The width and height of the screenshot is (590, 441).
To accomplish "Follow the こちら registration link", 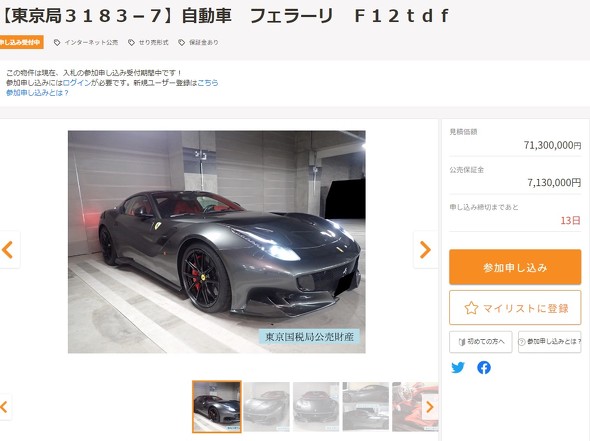I will coord(208,83).
